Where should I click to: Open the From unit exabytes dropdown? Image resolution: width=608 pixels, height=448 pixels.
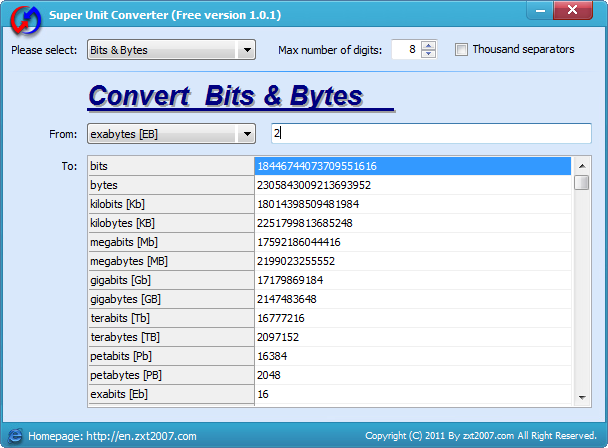pyautogui.click(x=171, y=134)
